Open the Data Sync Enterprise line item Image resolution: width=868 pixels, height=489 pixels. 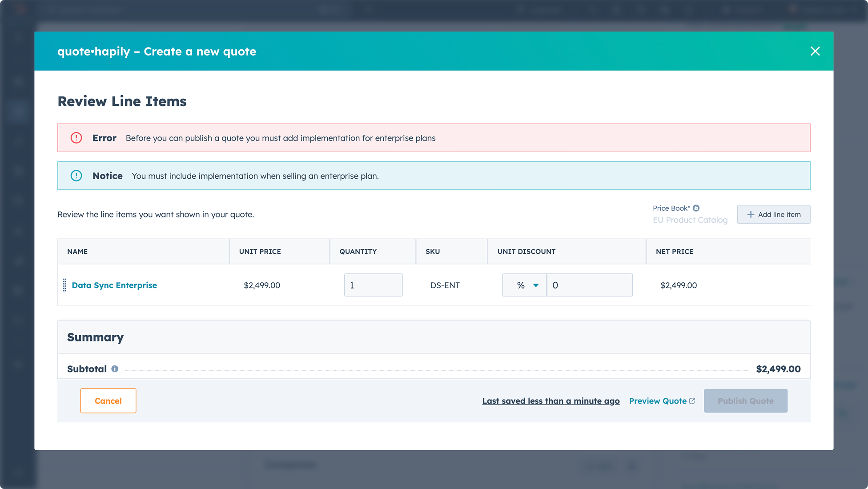pyautogui.click(x=114, y=285)
